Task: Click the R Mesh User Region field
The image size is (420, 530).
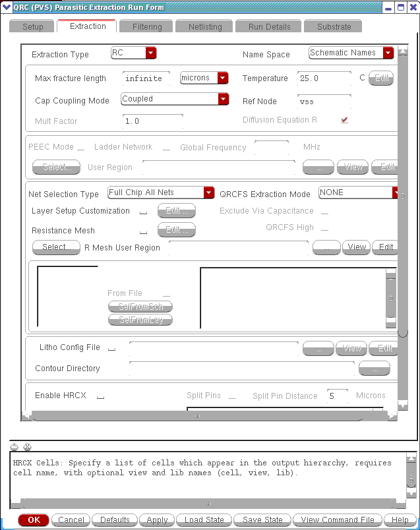Action: (x=239, y=248)
